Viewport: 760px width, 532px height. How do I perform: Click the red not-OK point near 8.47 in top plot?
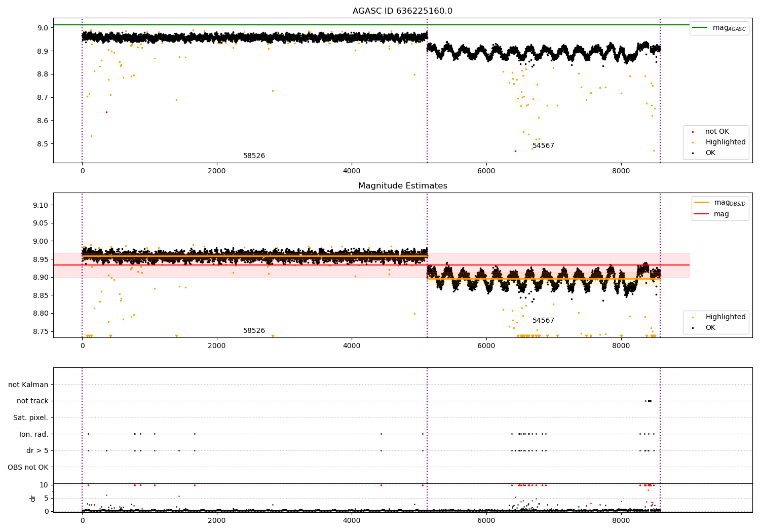click(x=515, y=151)
